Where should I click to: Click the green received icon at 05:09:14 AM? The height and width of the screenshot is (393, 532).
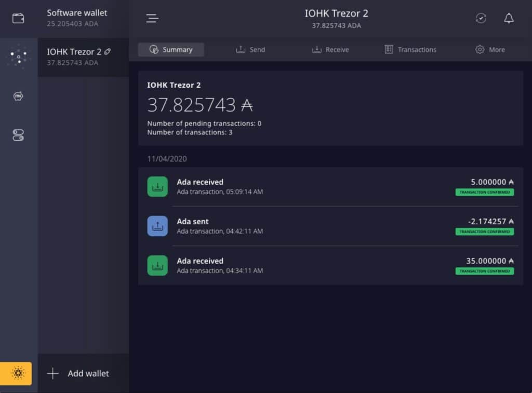tap(157, 186)
